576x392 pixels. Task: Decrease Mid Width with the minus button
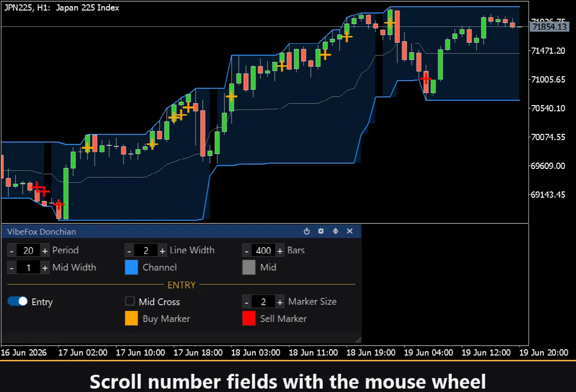(x=12, y=268)
